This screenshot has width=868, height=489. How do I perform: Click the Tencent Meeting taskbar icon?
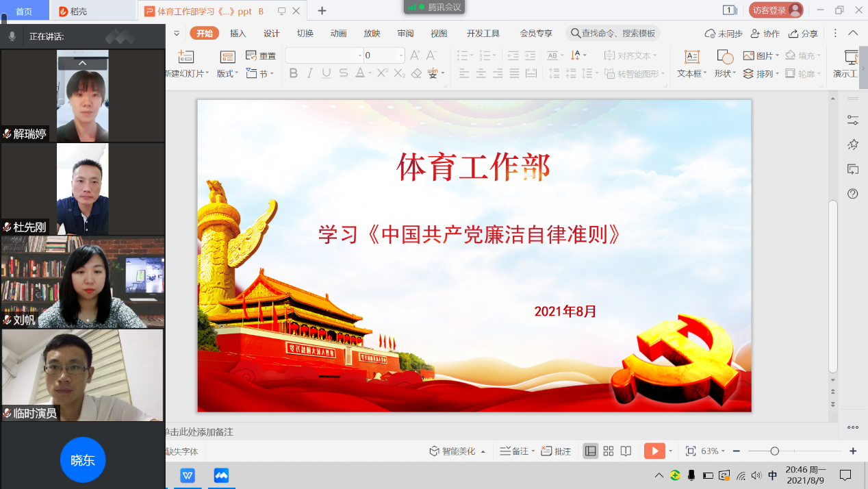pyautogui.click(x=221, y=475)
